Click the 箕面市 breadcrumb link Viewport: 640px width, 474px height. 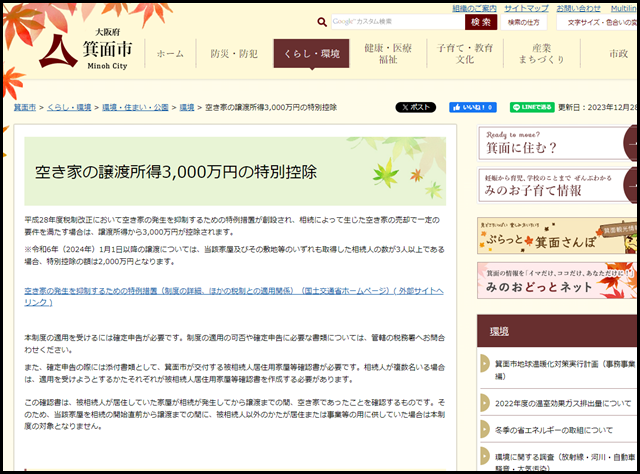pos(25,107)
